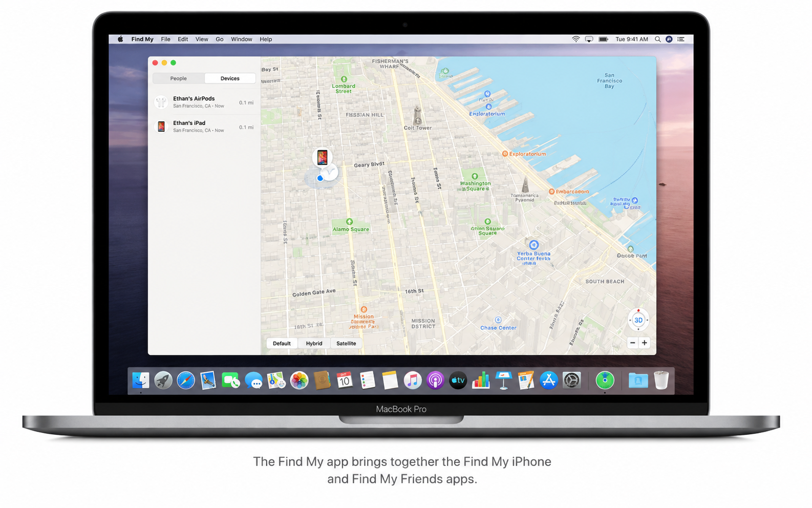Open Spotlight search magnifier icon
This screenshot has height=508, width=812.
(x=657, y=39)
